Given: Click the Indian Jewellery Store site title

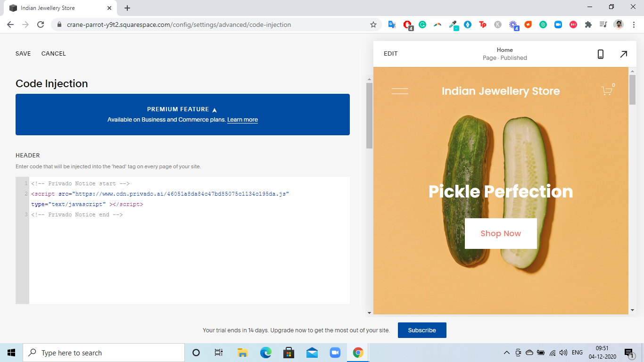Looking at the screenshot, I should tap(501, 91).
